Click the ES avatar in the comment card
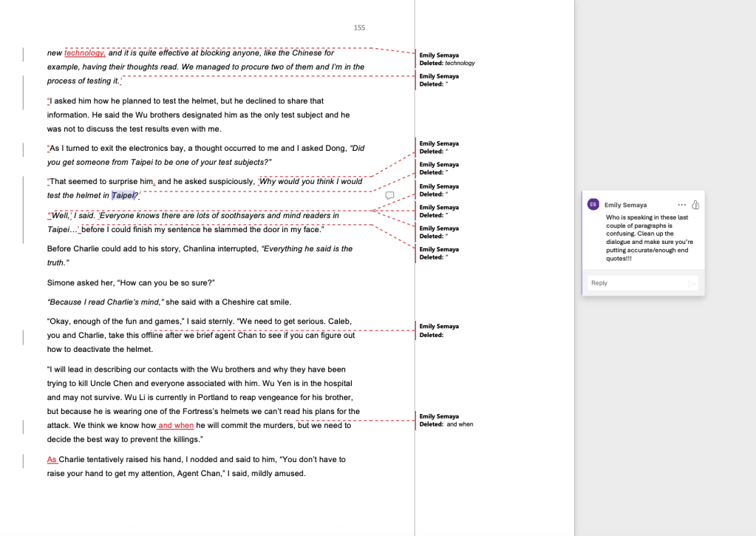This screenshot has width=756, height=536. click(x=593, y=205)
